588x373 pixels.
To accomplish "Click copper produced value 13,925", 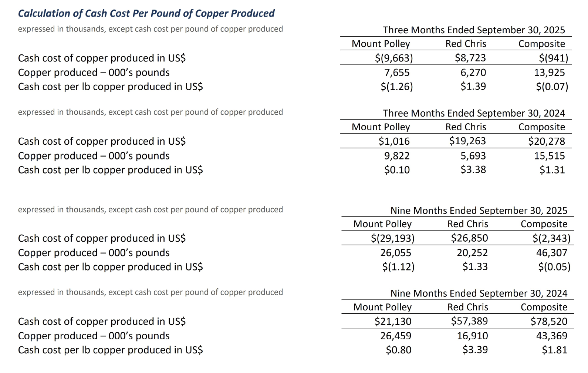I will (x=549, y=73).
